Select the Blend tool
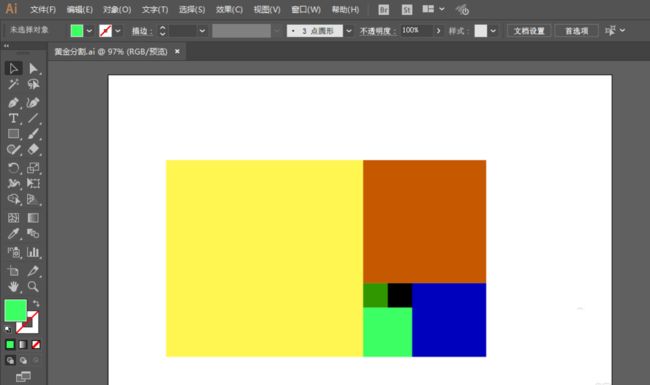The image size is (650, 385). tap(33, 234)
